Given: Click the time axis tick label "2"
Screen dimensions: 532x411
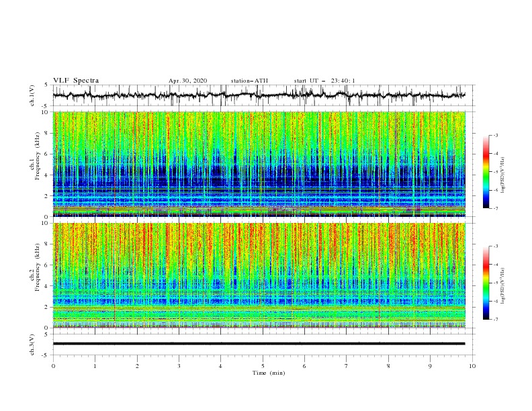Looking at the screenshot, I should 137,366.
